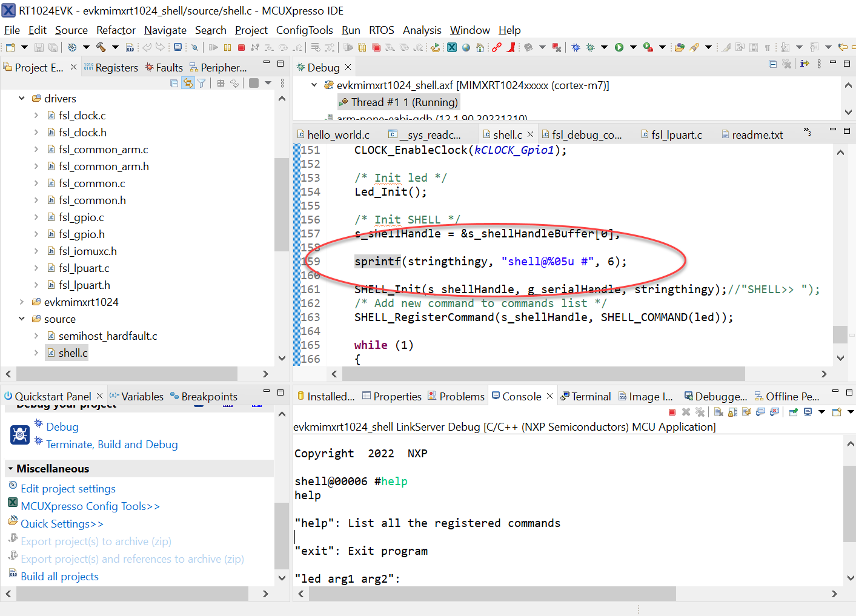Click the Suspend (pause) debug icon
The image size is (856, 616).
pos(227,47)
